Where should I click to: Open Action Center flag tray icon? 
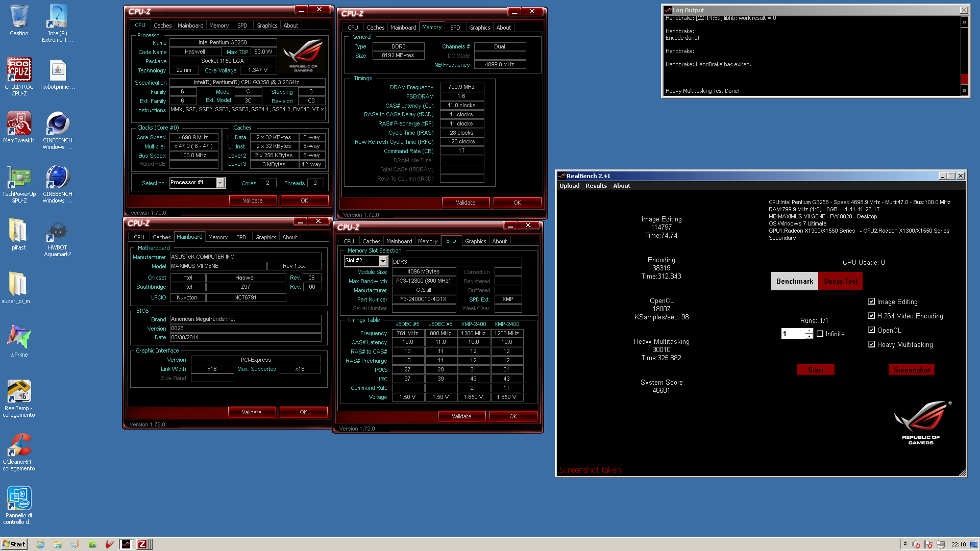click(928, 544)
